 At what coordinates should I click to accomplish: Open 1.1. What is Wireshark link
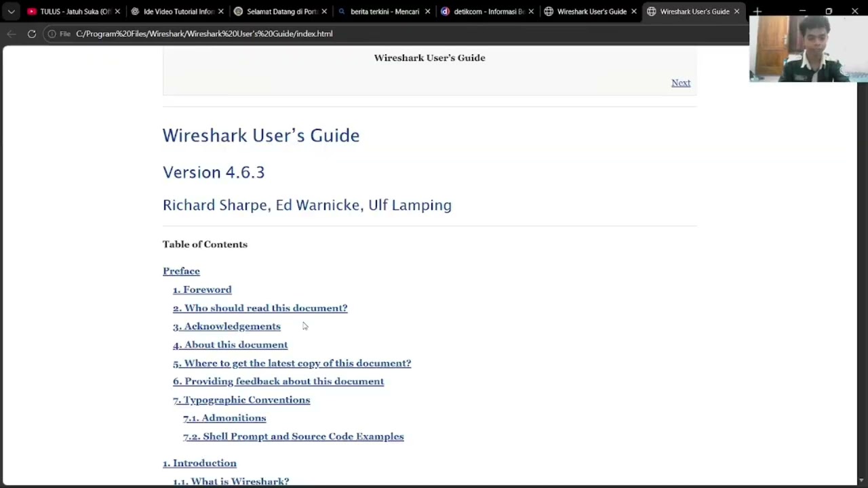(x=231, y=481)
